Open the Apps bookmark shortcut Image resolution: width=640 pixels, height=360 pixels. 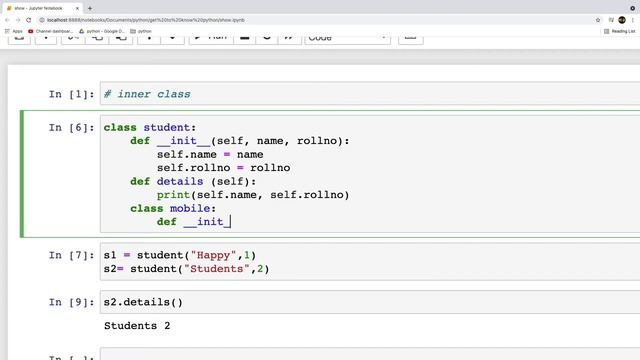coord(14,31)
